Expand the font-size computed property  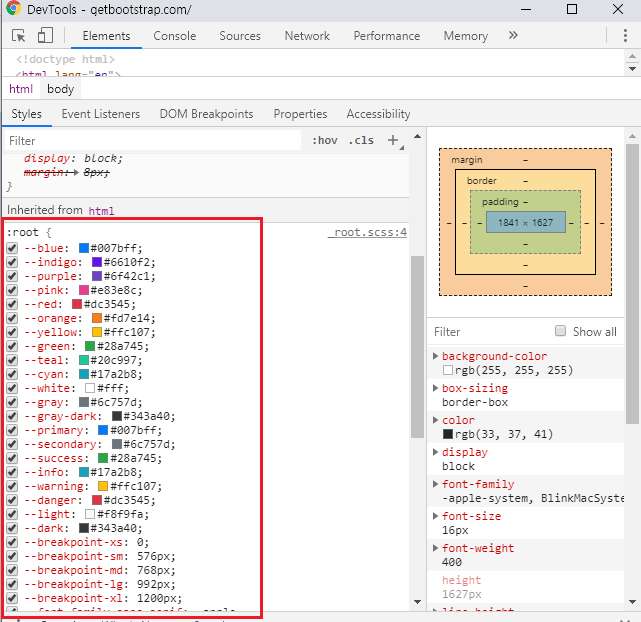[436, 516]
